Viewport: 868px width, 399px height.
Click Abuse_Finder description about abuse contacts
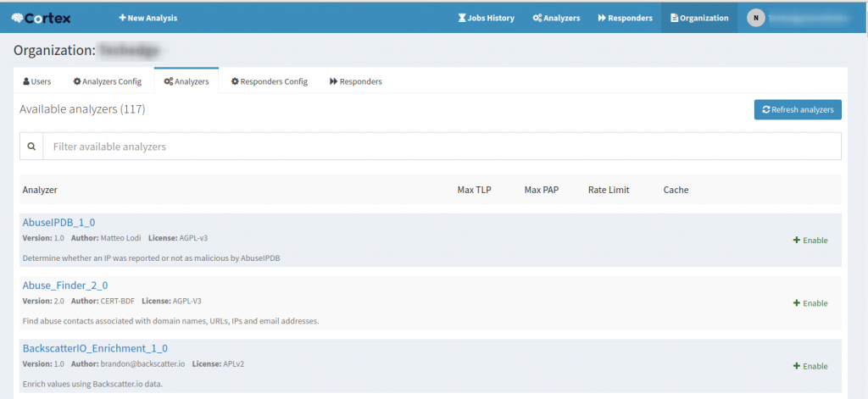click(171, 322)
